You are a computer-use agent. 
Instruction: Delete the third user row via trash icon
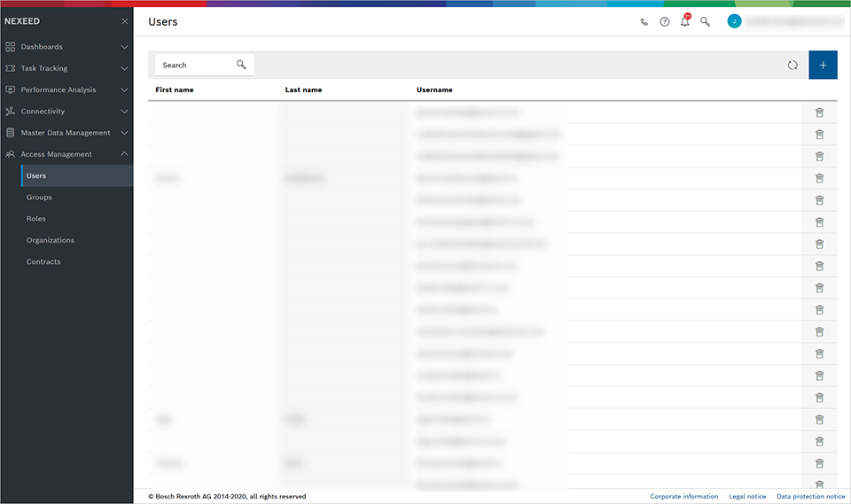click(x=819, y=156)
